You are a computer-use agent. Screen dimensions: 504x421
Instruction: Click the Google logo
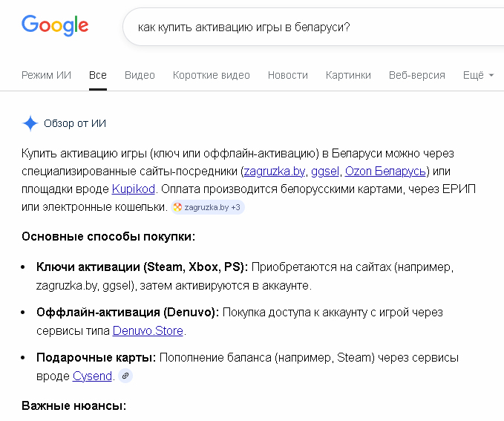(x=55, y=26)
